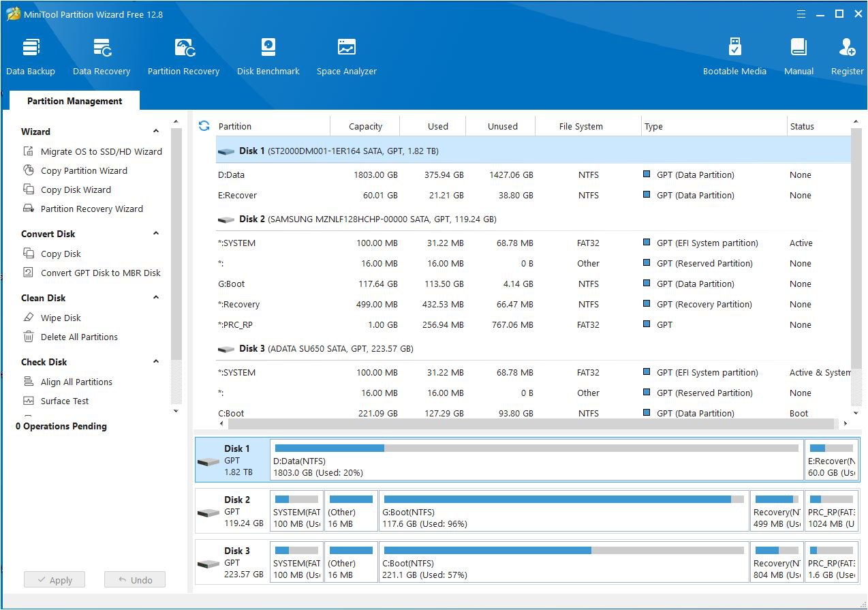Select the Partition Management tab
This screenshot has width=868, height=610.
coord(74,101)
